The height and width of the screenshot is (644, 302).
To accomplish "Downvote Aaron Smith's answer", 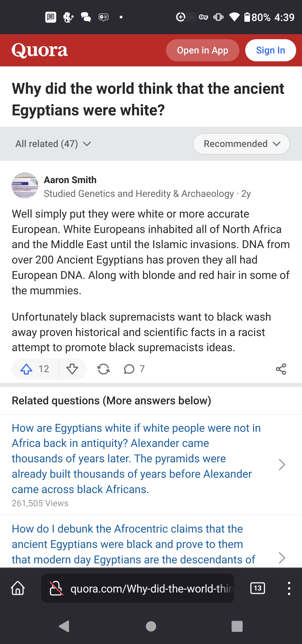I will (x=72, y=369).
